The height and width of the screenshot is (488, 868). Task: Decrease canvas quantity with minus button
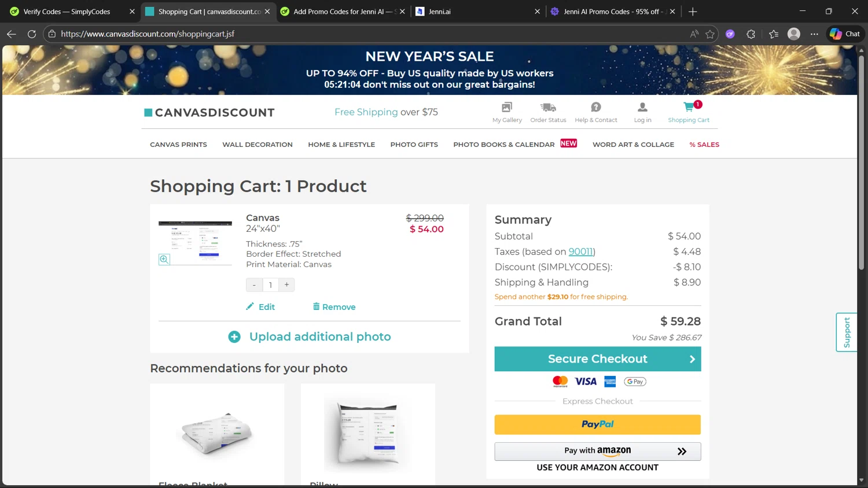pos(254,285)
